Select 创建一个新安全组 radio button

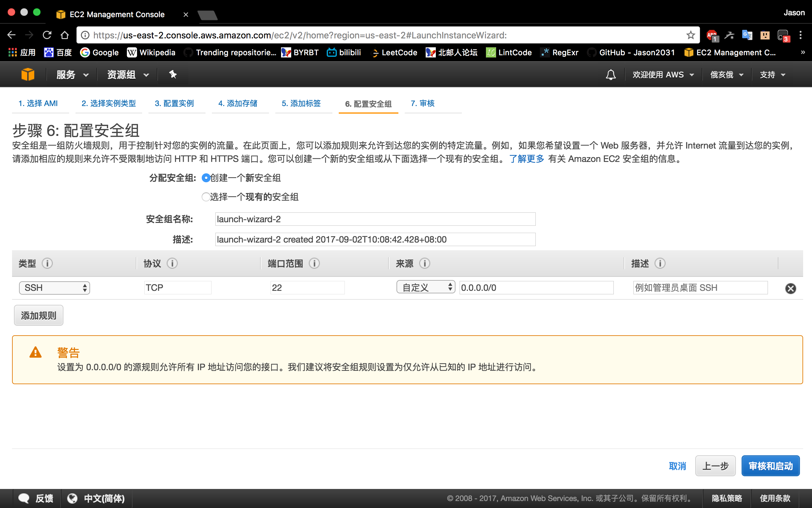coord(206,178)
